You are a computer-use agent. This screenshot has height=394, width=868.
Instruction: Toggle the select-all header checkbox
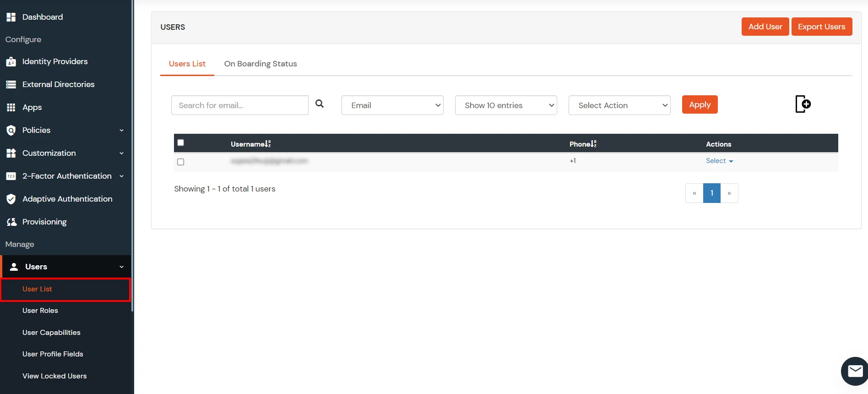(181, 142)
